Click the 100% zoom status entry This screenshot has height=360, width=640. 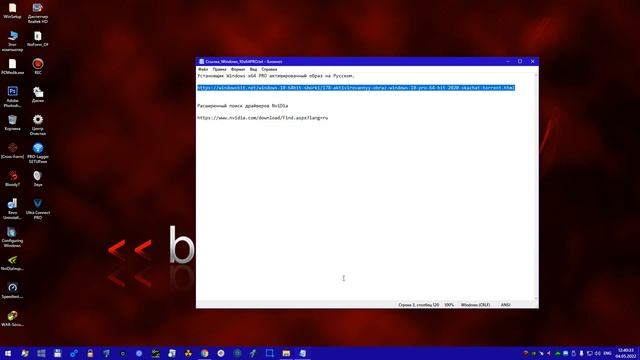pos(449,305)
